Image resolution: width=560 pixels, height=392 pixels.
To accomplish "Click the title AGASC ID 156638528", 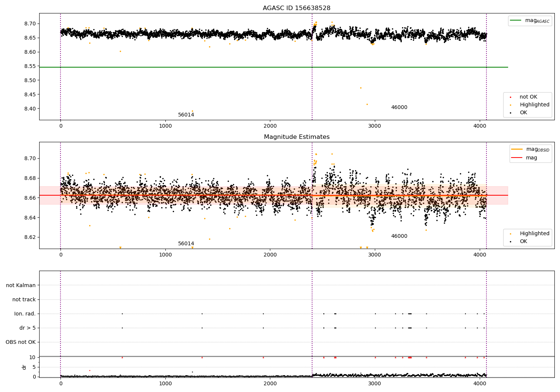I will (x=296, y=8).
